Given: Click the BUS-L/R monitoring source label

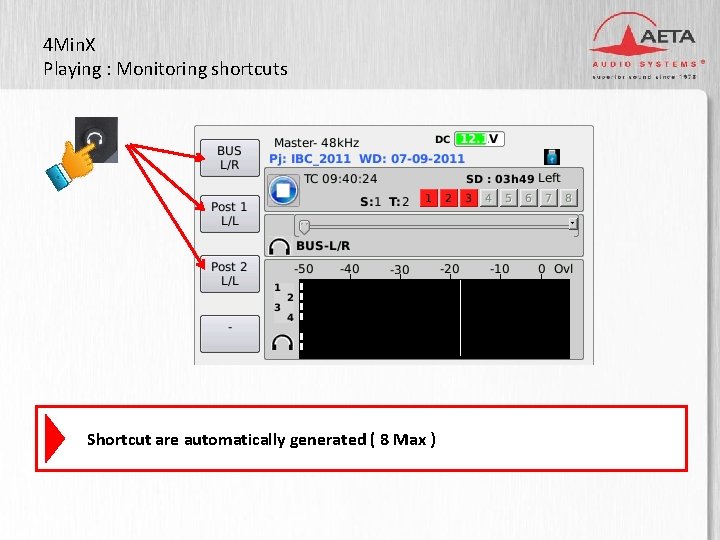Looking at the screenshot, I should 323,246.
